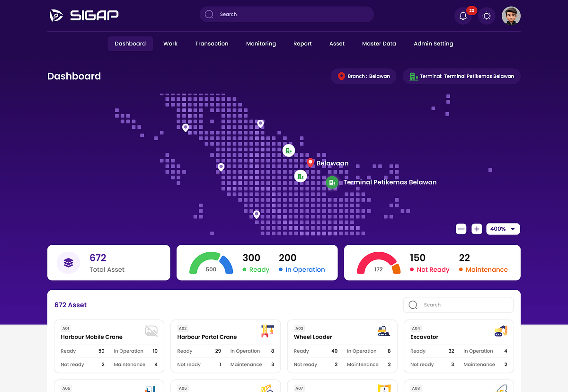Focus the asset list Search field
This screenshot has width=568, height=392.
458,305
